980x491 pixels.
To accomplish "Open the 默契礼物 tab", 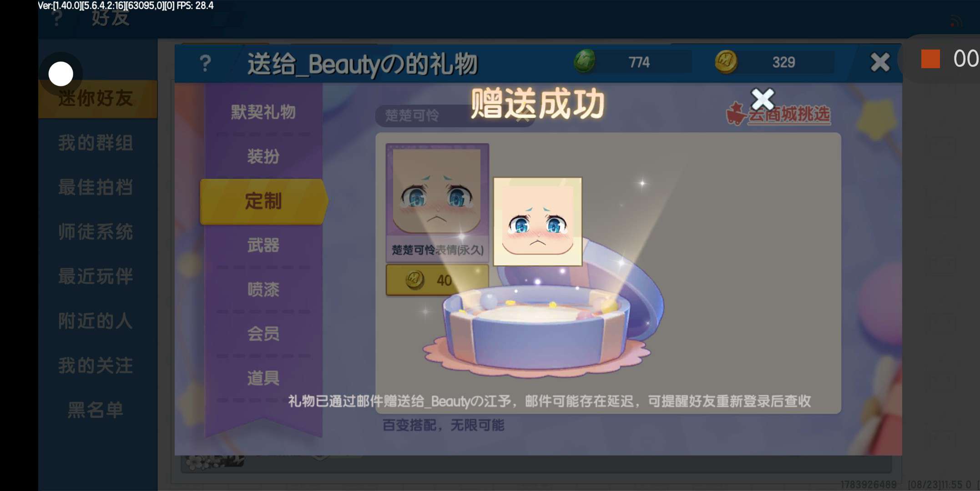I will [x=263, y=112].
